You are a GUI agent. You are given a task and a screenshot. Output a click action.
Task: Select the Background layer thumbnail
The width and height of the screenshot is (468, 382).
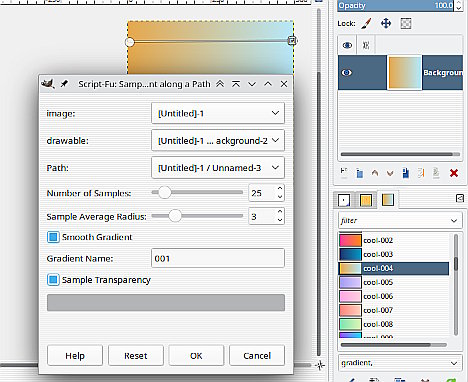click(x=404, y=73)
